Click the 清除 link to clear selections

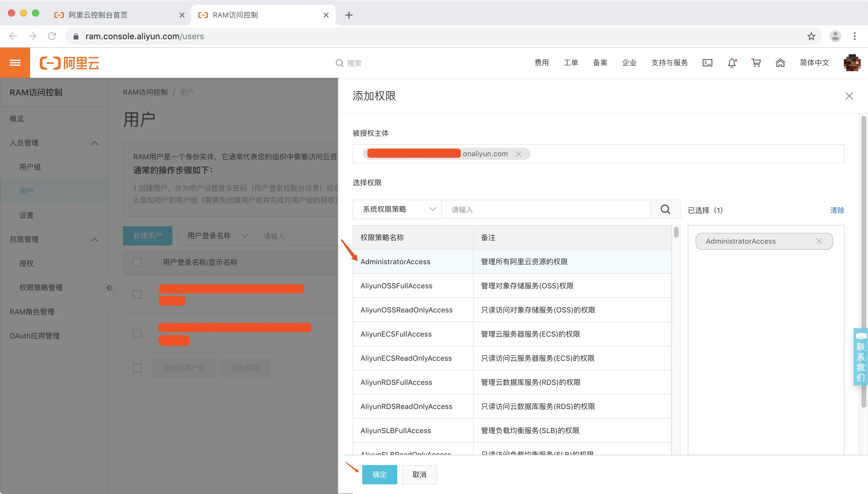pyautogui.click(x=837, y=211)
